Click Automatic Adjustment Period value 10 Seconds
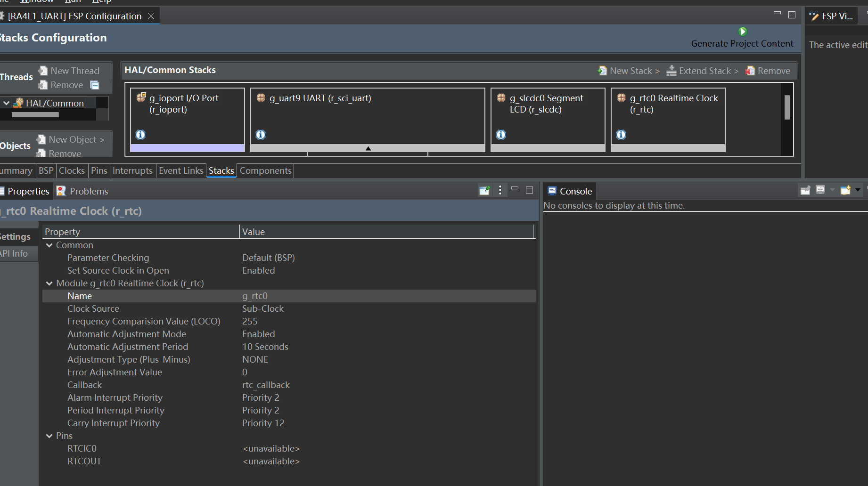Screen dimensions: 868x486 [265, 347]
